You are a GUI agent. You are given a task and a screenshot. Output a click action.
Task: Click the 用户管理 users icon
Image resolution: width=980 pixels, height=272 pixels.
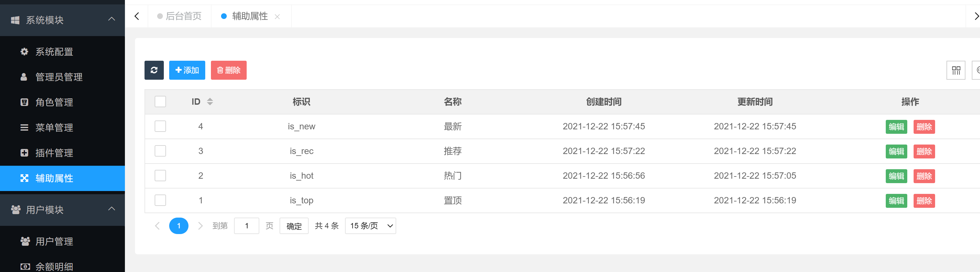tap(24, 241)
